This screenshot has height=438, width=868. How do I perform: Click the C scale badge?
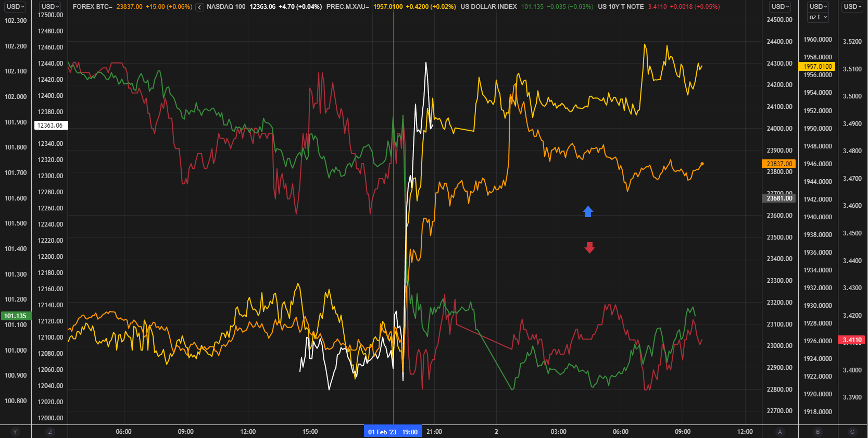click(x=852, y=432)
